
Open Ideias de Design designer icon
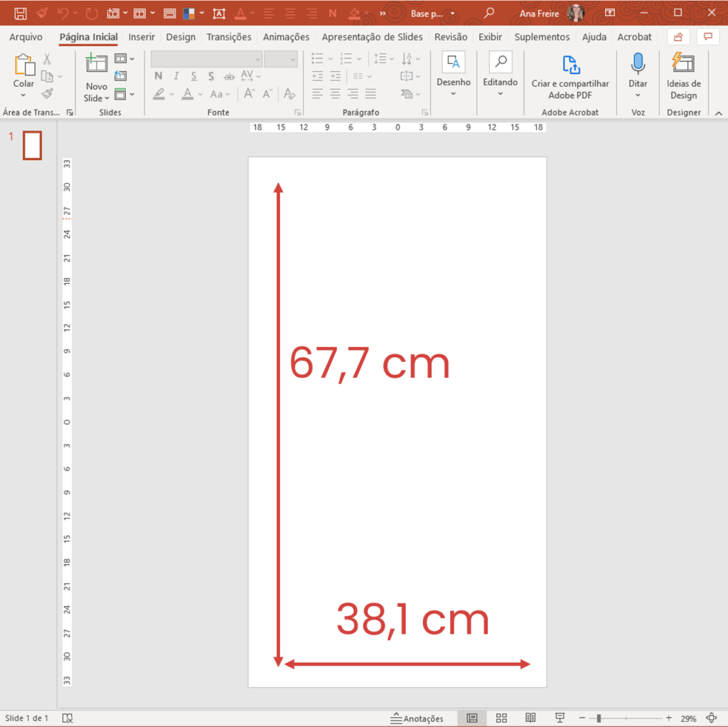683,64
